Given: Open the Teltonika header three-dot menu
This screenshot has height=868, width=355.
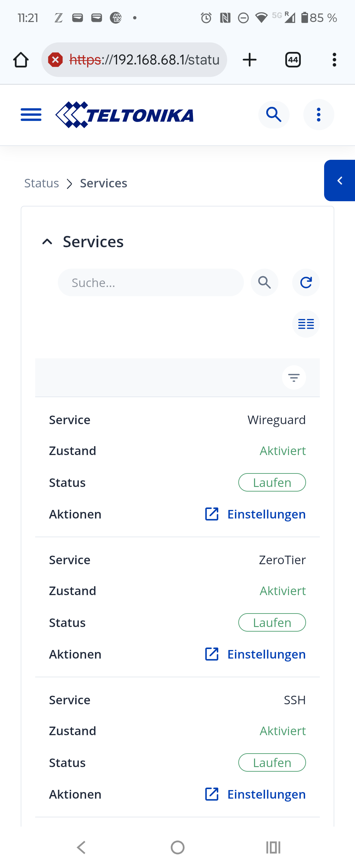Looking at the screenshot, I should [x=318, y=114].
